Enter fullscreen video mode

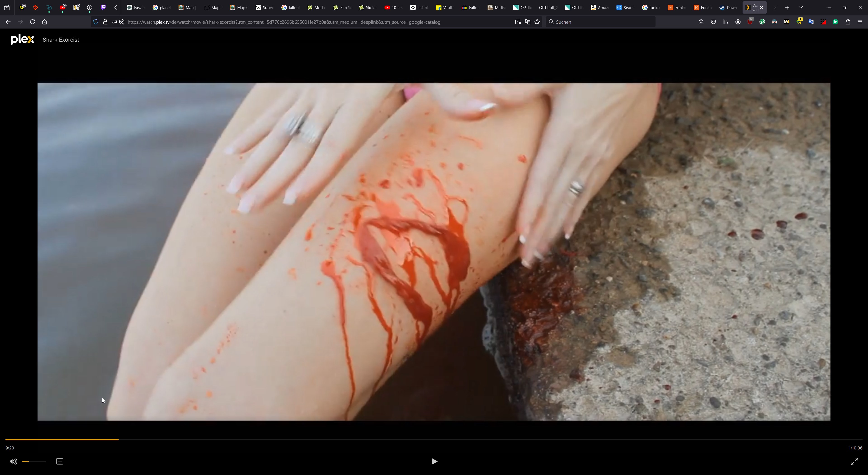pyautogui.click(x=854, y=461)
